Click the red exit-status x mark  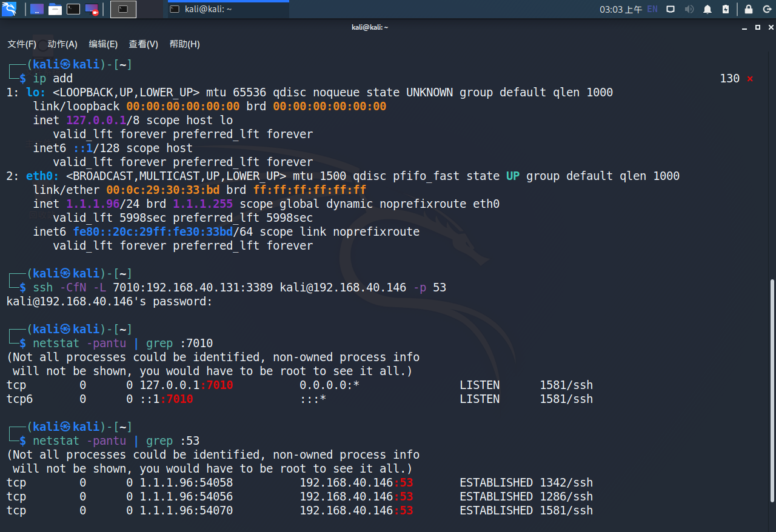pos(751,79)
